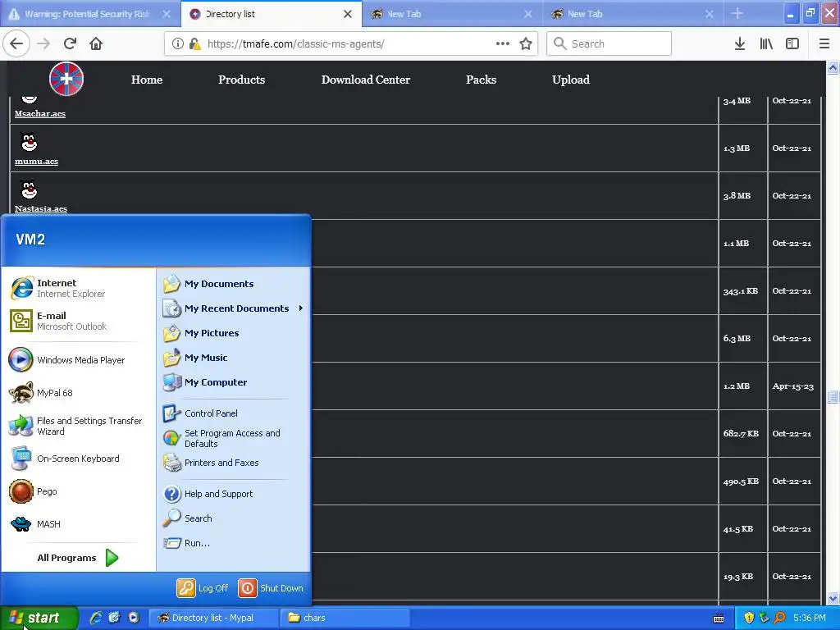Go to Download Center
This screenshot has width=840, height=630.
pos(366,80)
